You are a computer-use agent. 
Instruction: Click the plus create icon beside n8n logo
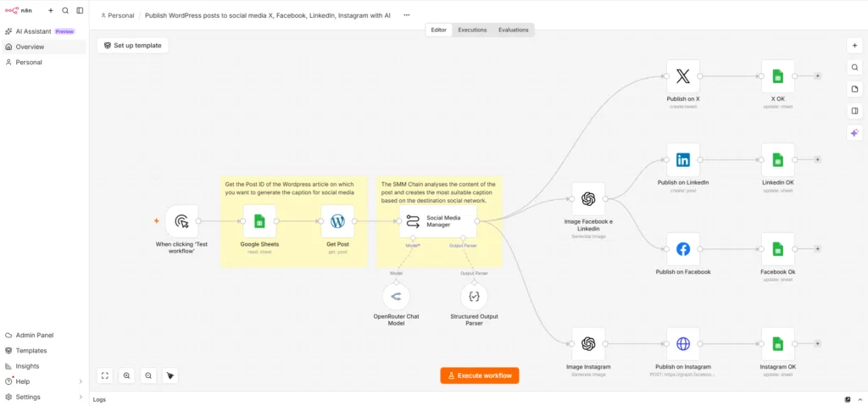click(x=51, y=10)
